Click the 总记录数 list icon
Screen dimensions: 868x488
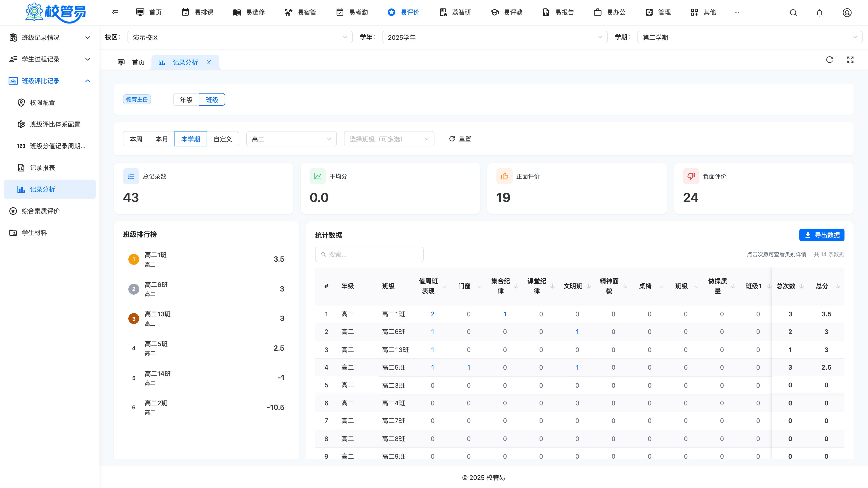click(131, 176)
